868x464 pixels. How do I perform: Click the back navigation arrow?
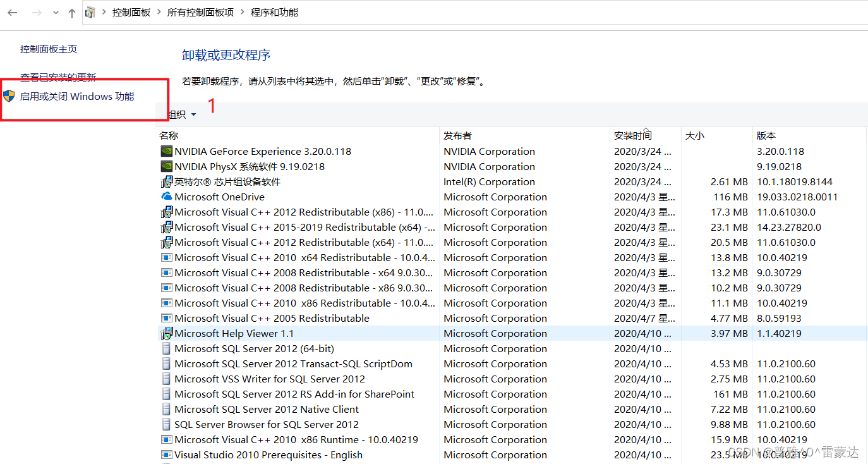click(12, 12)
